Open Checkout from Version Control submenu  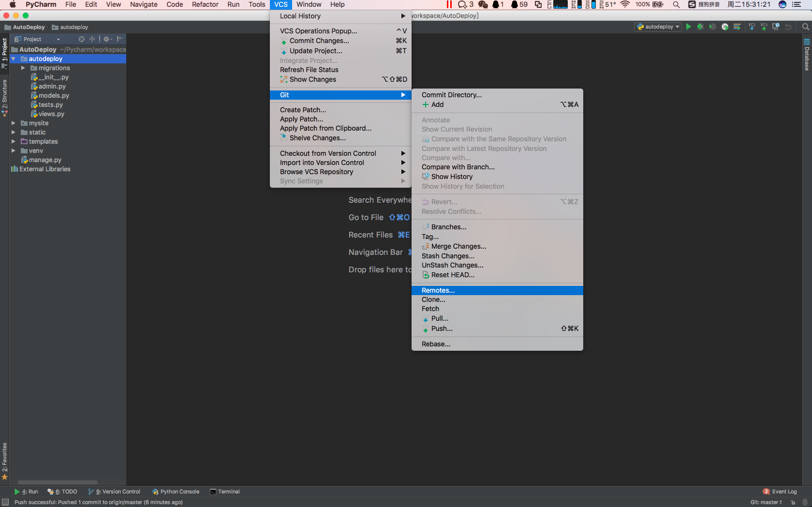pyautogui.click(x=340, y=153)
